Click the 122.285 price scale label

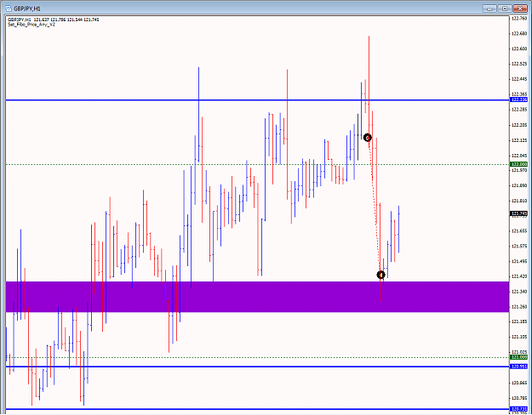pos(519,110)
